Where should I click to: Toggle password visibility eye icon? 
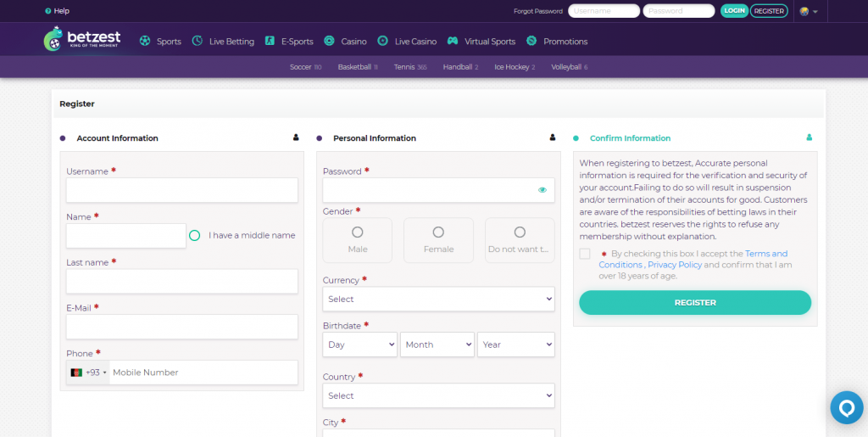[542, 190]
